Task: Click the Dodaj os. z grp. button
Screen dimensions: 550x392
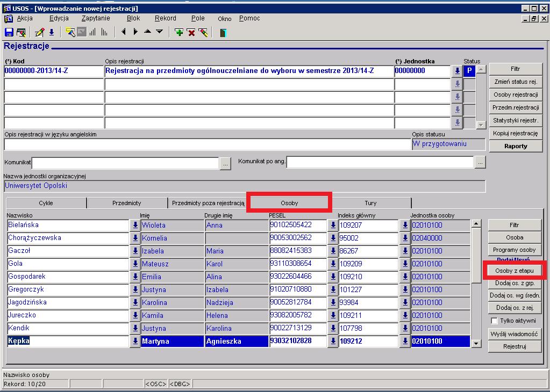Action: coord(514,283)
